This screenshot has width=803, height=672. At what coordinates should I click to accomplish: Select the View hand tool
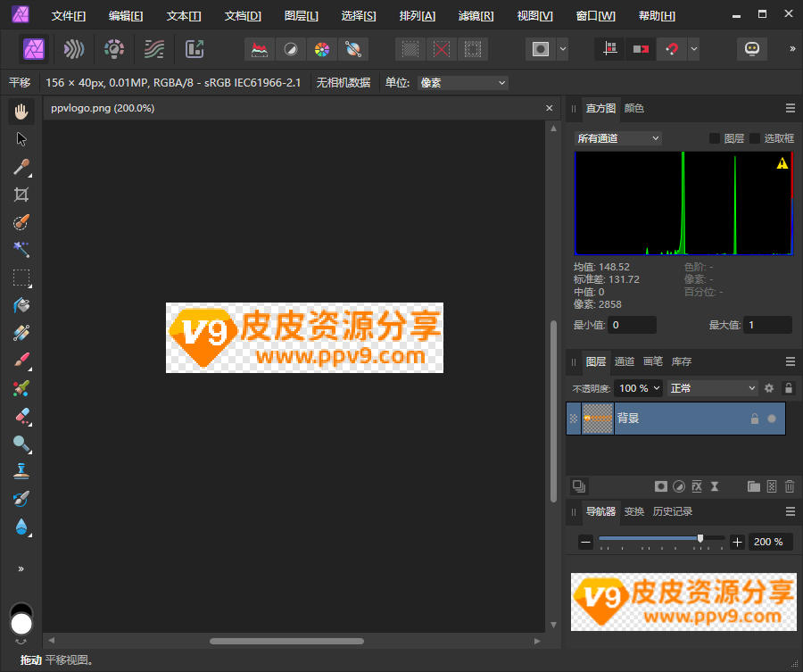[21, 112]
